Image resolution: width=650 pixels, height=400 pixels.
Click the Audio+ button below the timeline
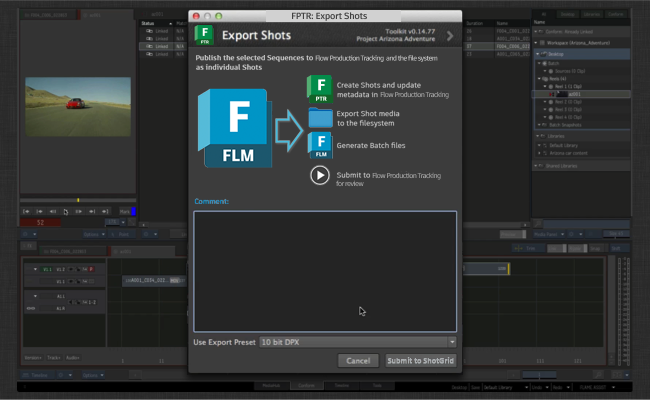[73, 358]
